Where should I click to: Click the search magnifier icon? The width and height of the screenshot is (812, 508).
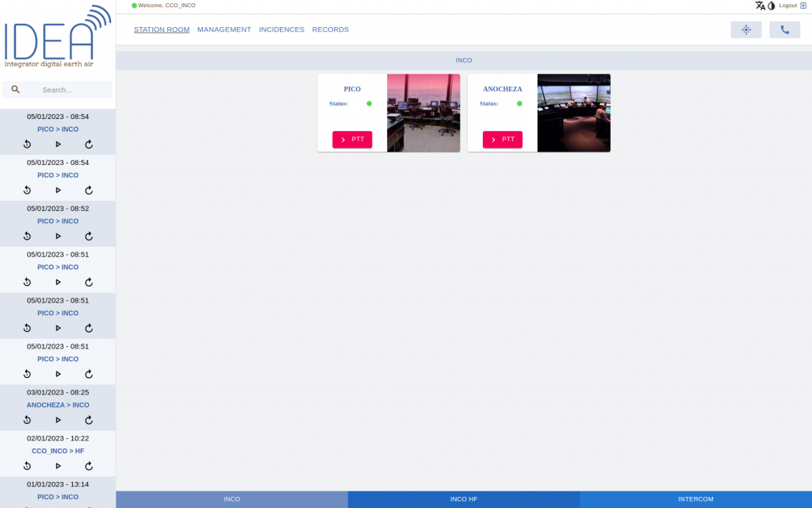(x=16, y=90)
